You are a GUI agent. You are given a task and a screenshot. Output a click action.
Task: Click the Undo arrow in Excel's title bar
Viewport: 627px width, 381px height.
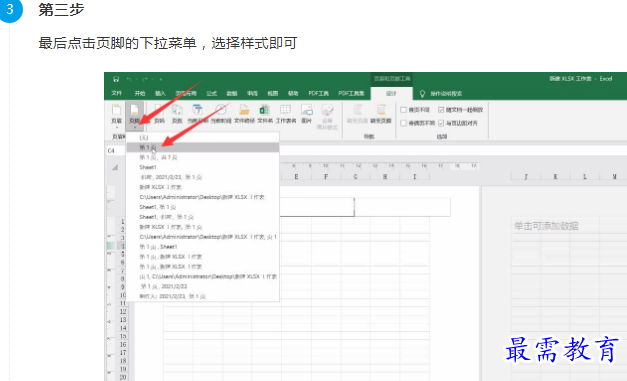129,79
